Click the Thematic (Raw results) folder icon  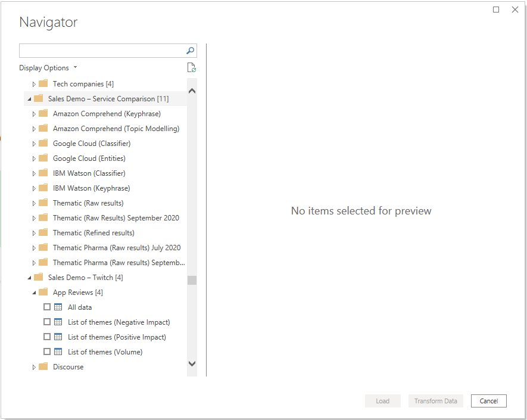[x=43, y=203]
